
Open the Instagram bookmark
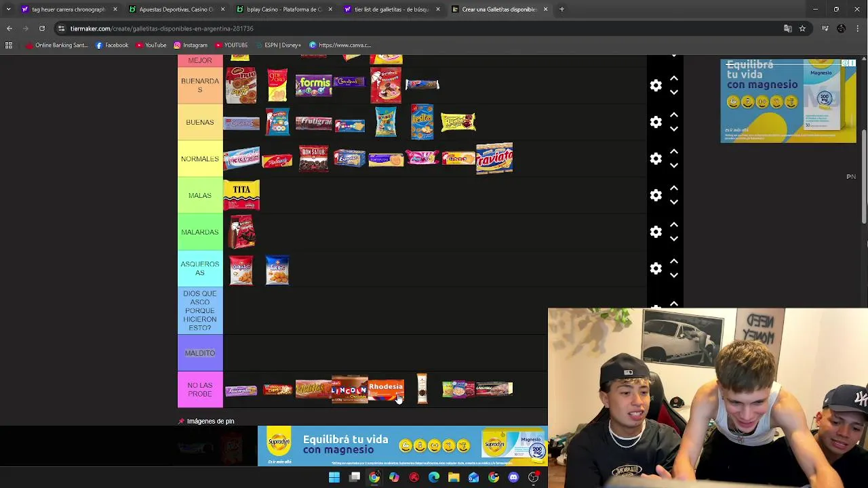click(x=191, y=45)
